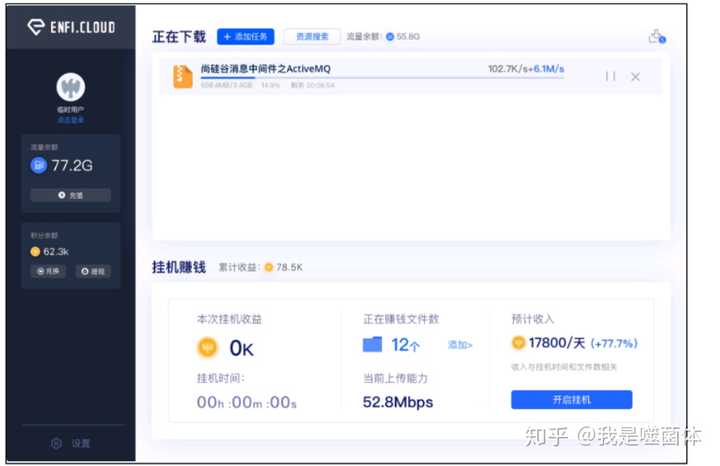Click the 添加> link beside 12个

[x=460, y=345]
